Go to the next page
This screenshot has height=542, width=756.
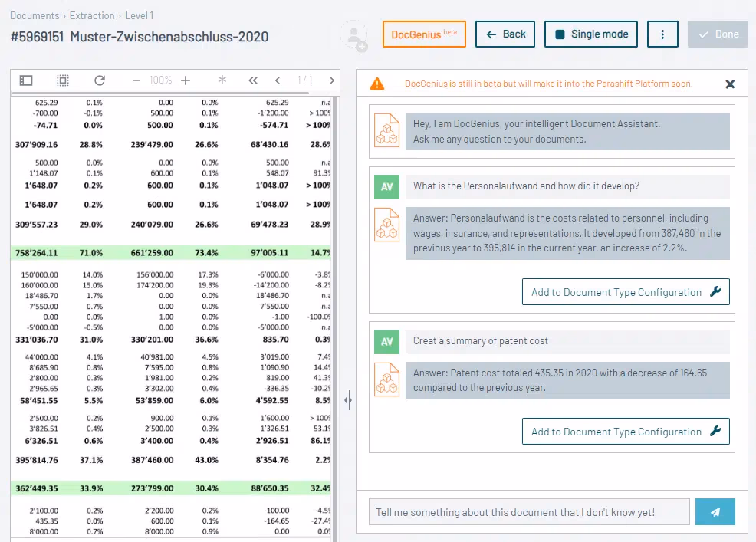[x=331, y=80]
